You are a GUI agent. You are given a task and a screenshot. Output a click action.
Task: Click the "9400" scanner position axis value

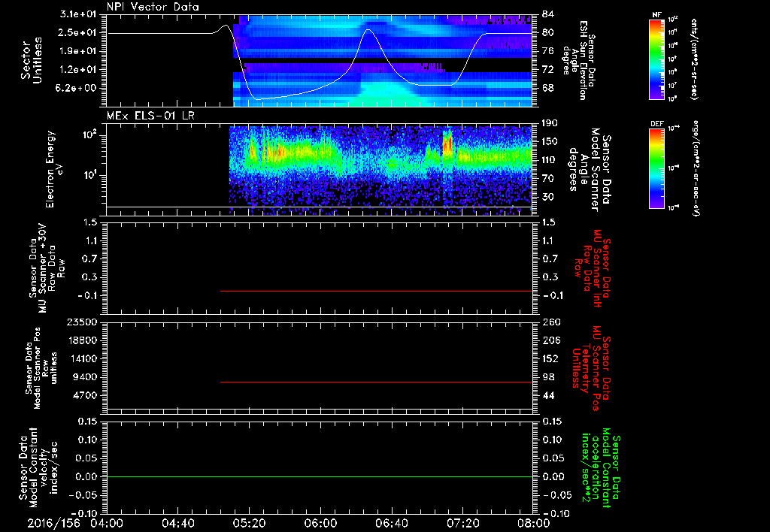[x=84, y=377]
